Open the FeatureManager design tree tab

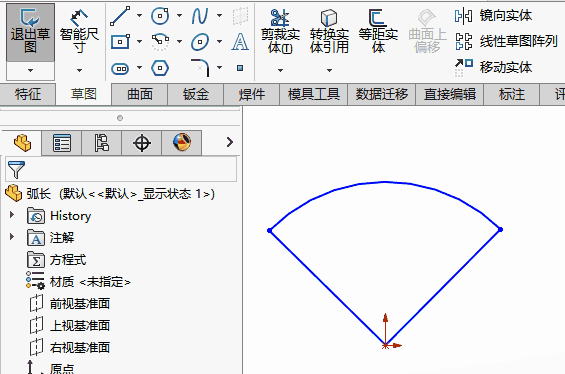pyautogui.click(x=22, y=143)
